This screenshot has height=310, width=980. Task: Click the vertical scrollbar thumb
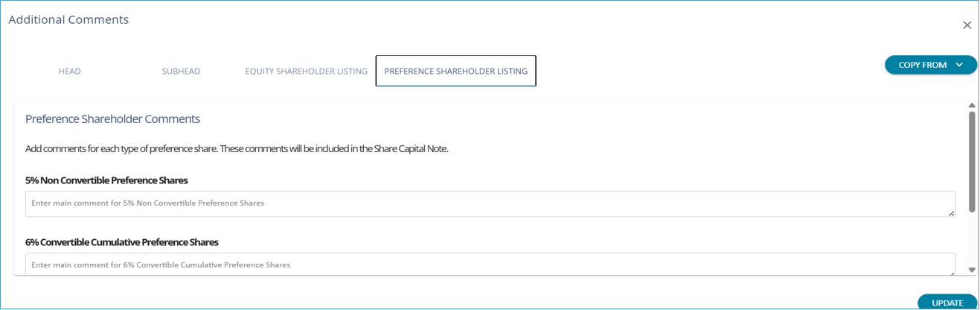[972, 160]
